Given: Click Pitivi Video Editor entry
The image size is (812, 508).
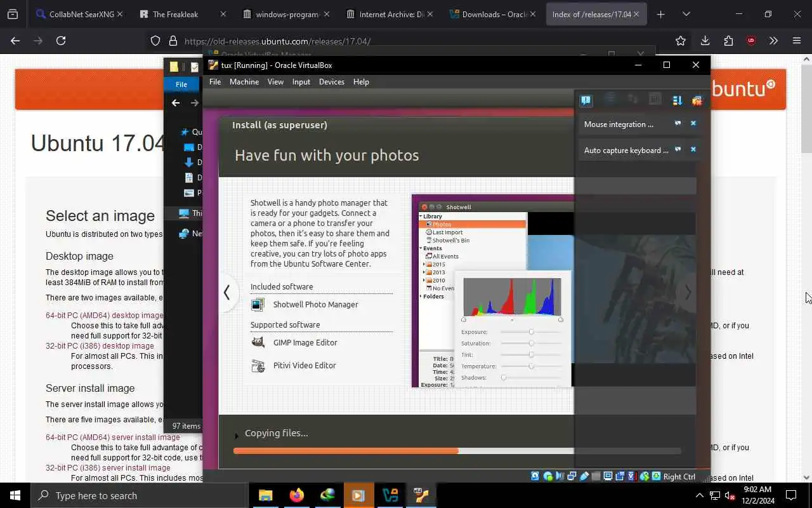Looking at the screenshot, I should [x=304, y=365].
